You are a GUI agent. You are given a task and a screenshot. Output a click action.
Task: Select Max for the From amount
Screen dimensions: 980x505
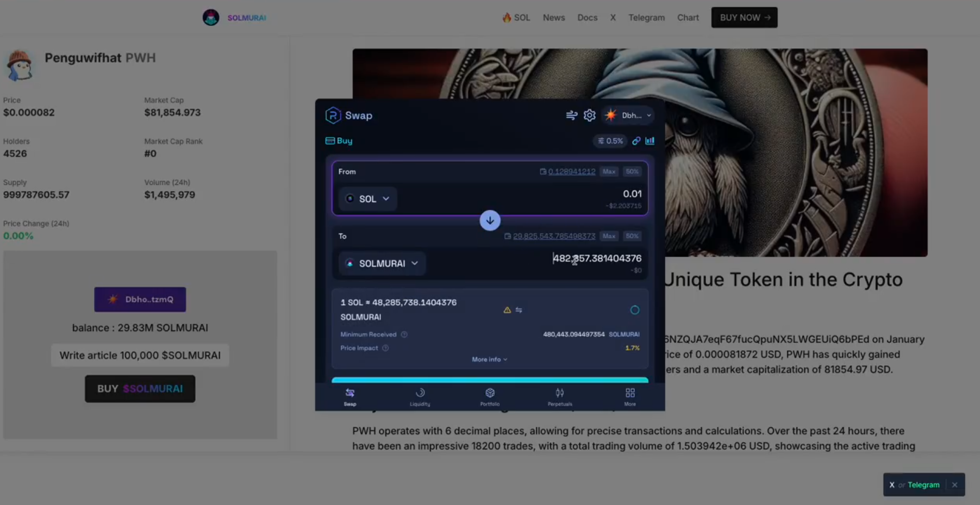(x=609, y=171)
